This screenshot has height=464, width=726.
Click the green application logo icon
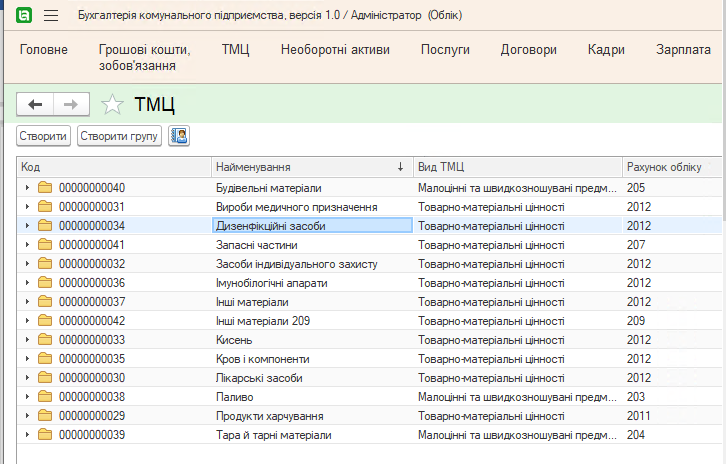(x=24, y=15)
